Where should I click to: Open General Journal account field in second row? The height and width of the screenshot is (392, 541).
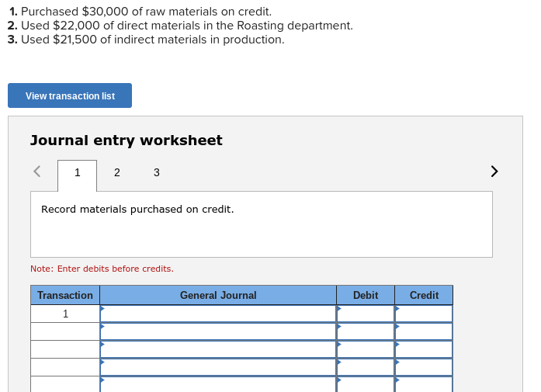pos(218,331)
